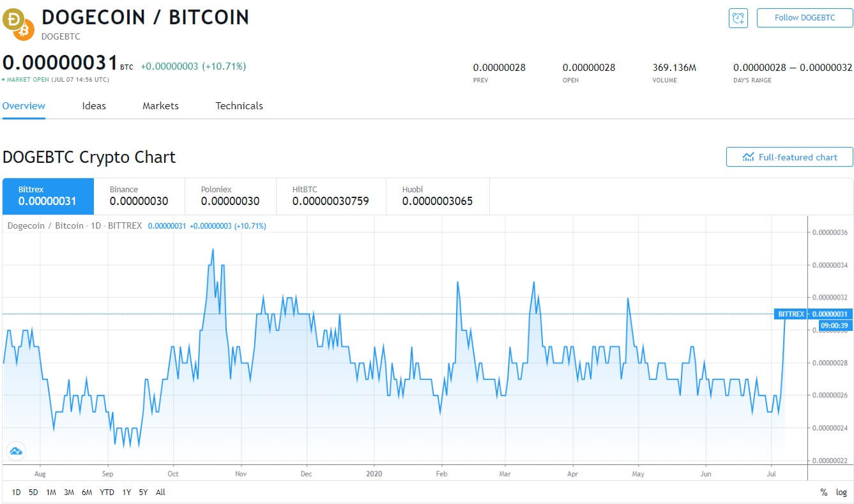
Task: Click the alarm clock alert icon
Action: click(738, 18)
